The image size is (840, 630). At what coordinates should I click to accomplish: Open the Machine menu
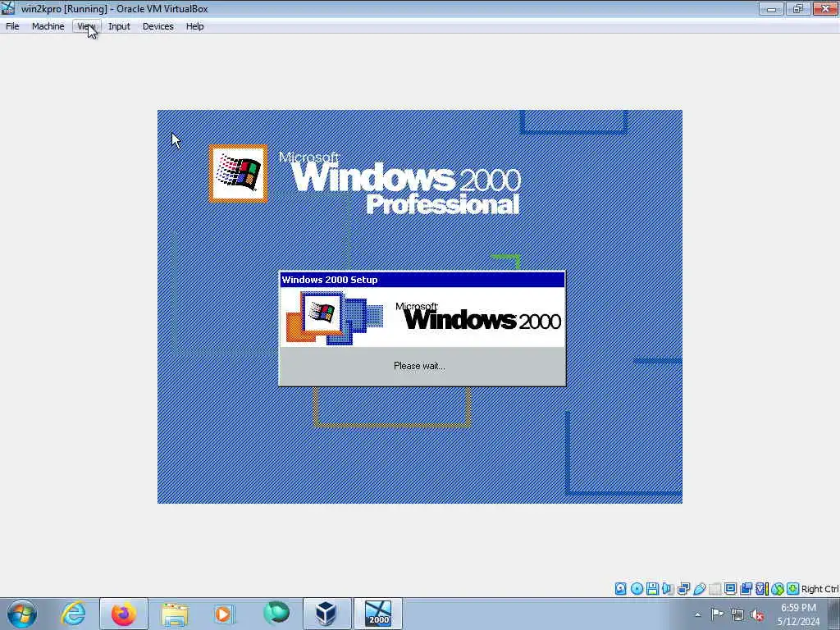click(48, 26)
